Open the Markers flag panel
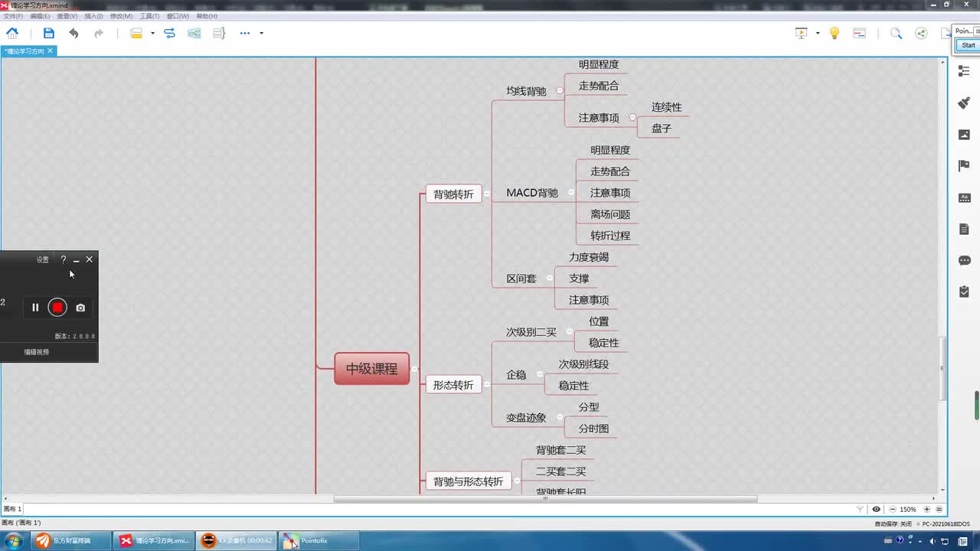 pos(964,165)
